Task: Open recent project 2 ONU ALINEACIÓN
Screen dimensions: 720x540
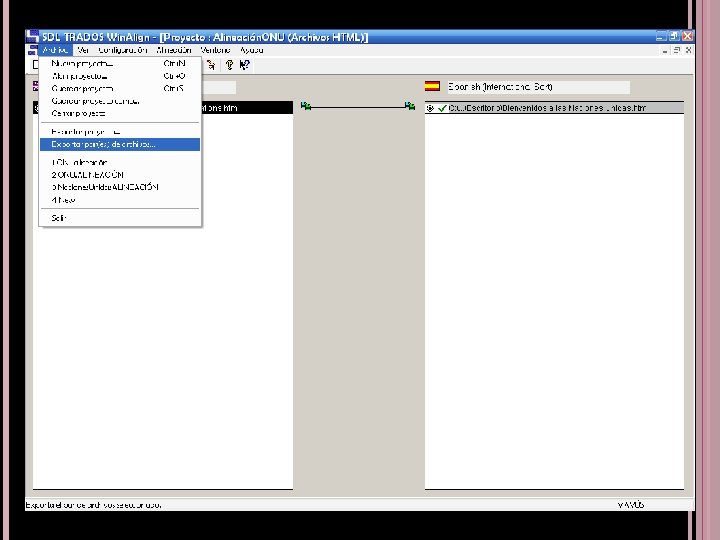Action: (x=120, y=174)
